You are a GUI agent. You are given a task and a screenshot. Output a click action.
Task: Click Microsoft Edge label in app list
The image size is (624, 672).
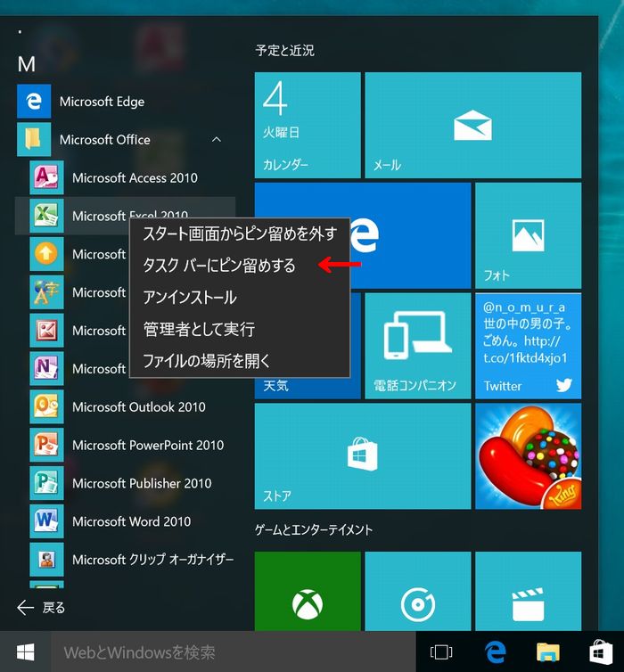tap(102, 102)
